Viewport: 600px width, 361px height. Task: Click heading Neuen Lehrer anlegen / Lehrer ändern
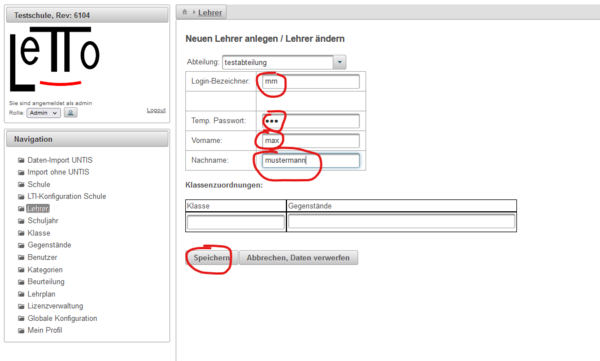[x=265, y=39]
